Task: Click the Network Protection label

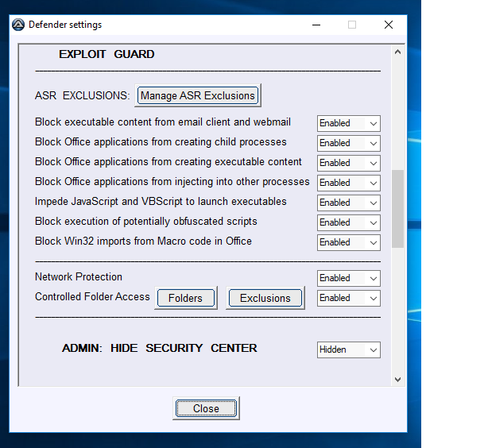Action: tap(79, 276)
